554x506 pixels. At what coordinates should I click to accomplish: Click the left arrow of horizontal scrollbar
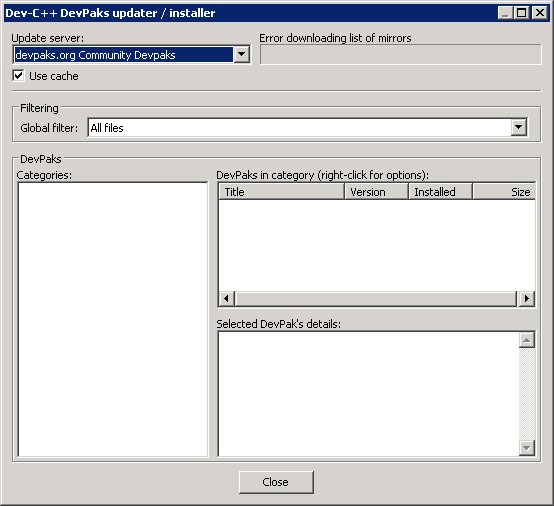tap(227, 299)
